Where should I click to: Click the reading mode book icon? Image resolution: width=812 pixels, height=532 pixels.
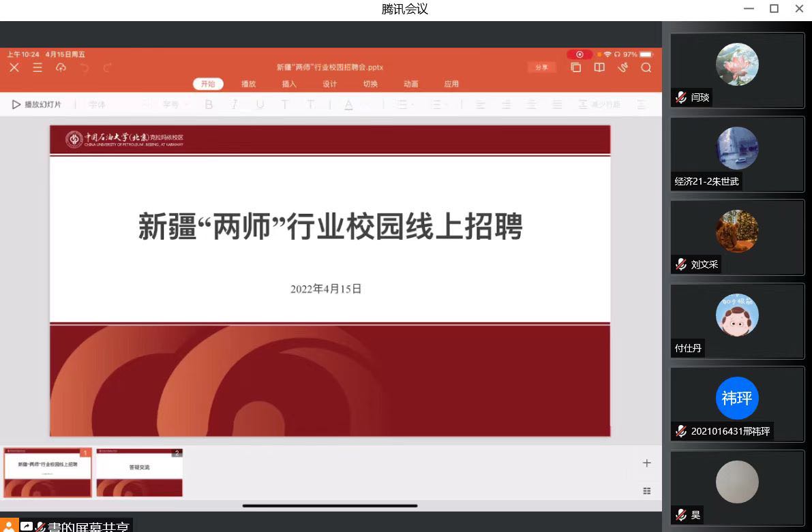point(599,67)
